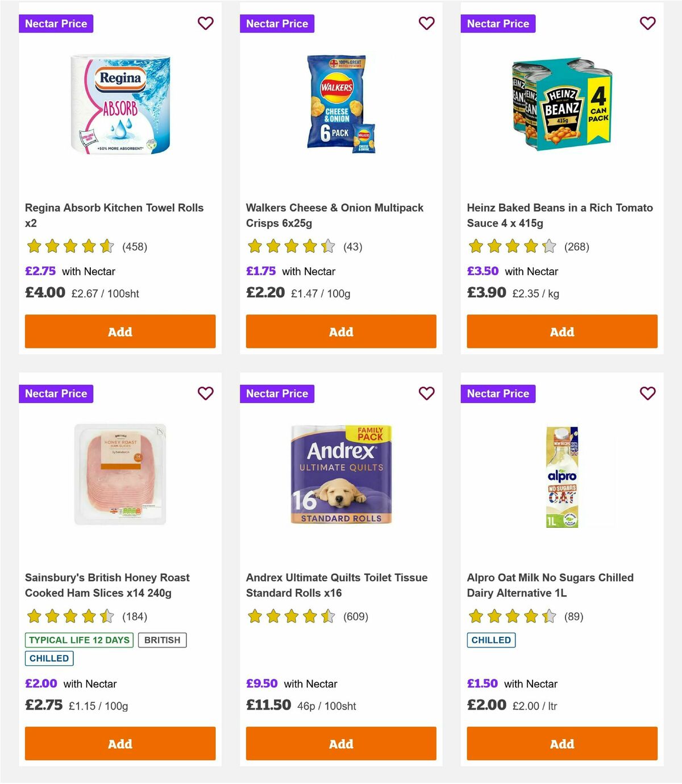Screen dimensions: 682x784
Task: Add Walkers Cheese & Onion crisps to basket
Action: (x=340, y=331)
